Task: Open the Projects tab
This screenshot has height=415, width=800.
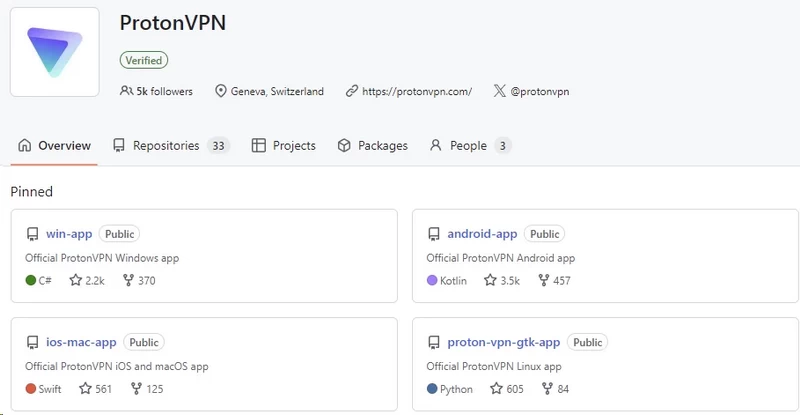Action: click(x=284, y=145)
